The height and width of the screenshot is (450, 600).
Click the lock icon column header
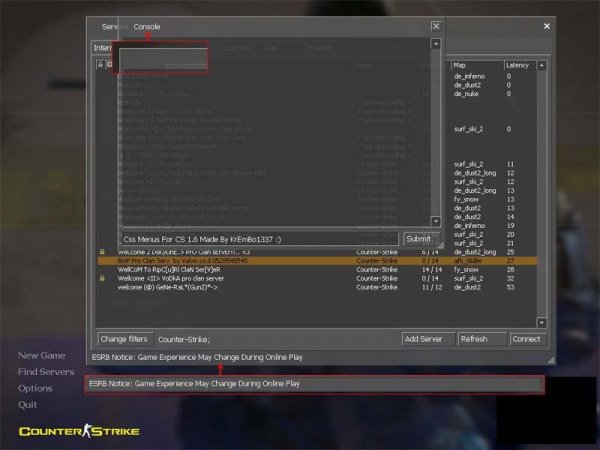(x=100, y=65)
